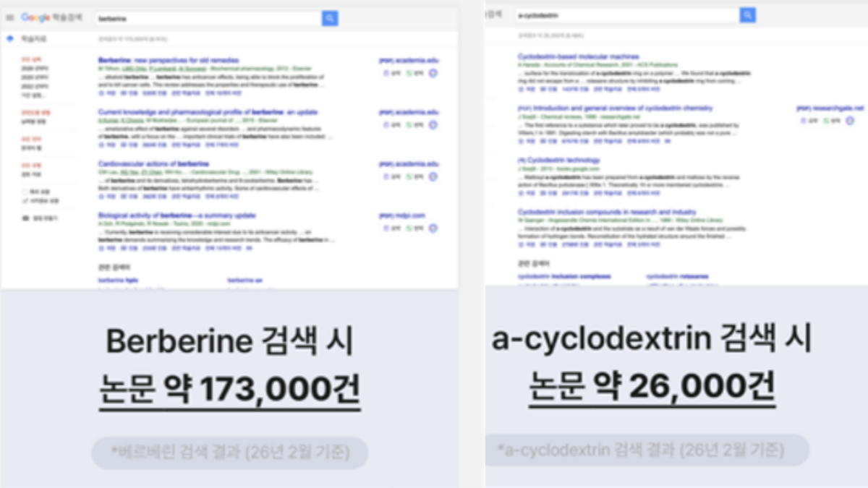Image resolution: width=868 pixels, height=488 pixels.
Task: Toggle the checked checkbox in the berberine sidebar
Action: click(25, 200)
